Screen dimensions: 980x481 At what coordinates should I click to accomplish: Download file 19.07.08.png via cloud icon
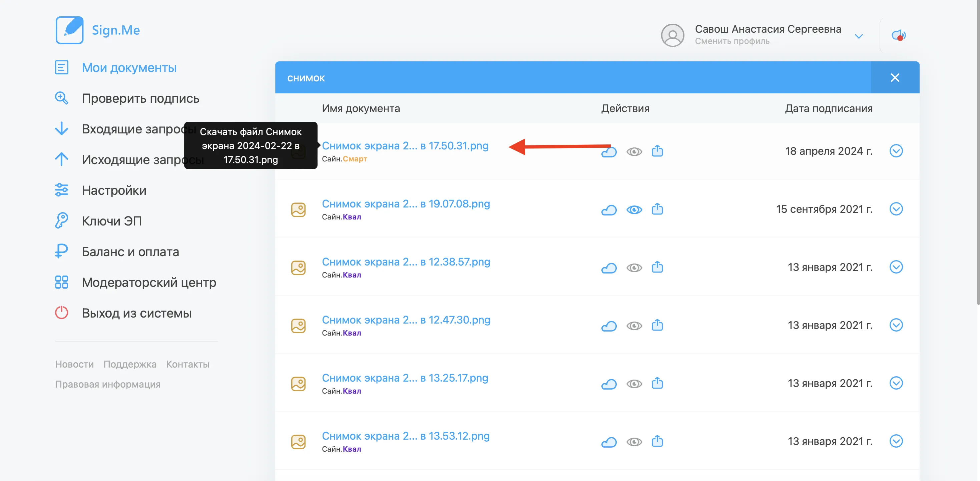coord(609,210)
